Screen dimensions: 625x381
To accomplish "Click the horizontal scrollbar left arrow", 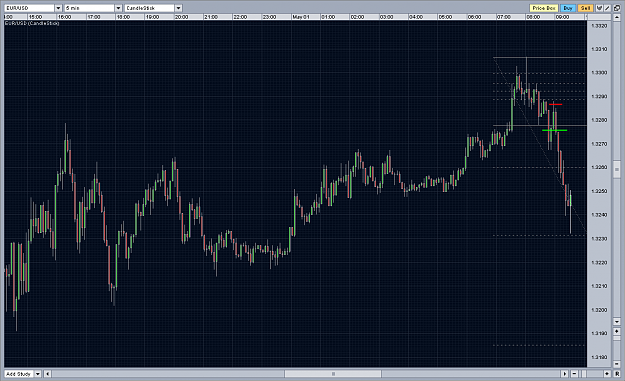I will point(47,374).
